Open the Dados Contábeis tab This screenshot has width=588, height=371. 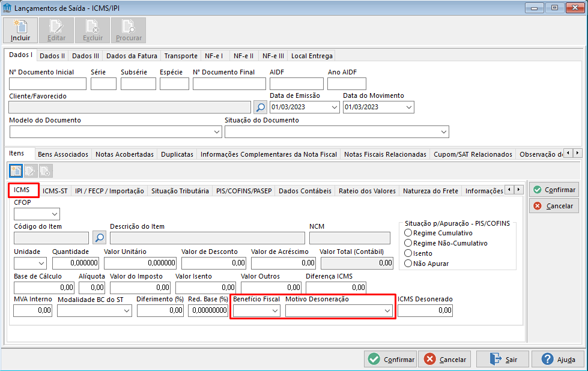(305, 191)
